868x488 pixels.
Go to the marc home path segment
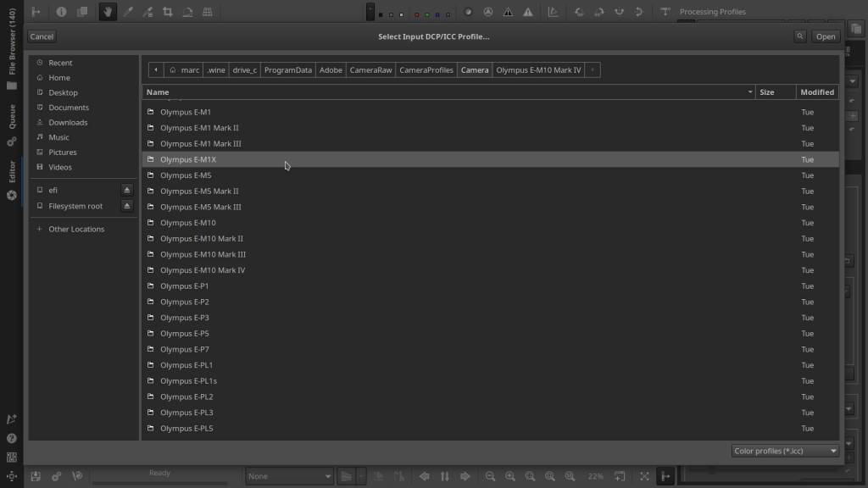pyautogui.click(x=184, y=69)
